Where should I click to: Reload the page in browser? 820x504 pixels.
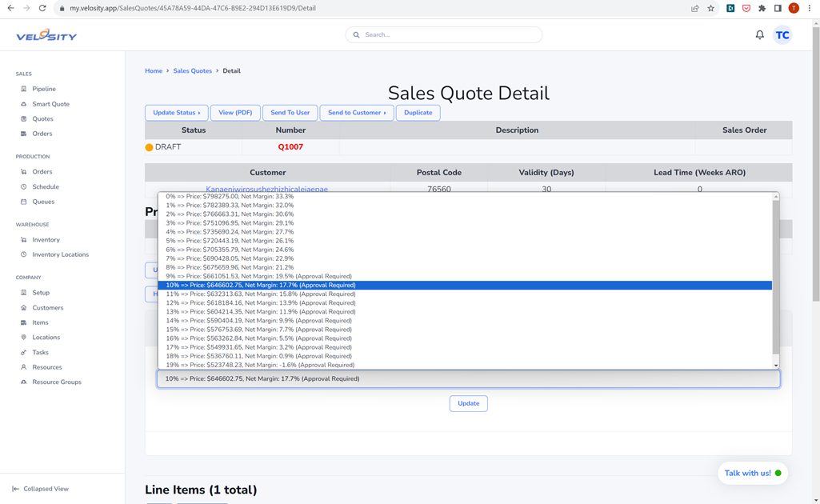click(42, 8)
